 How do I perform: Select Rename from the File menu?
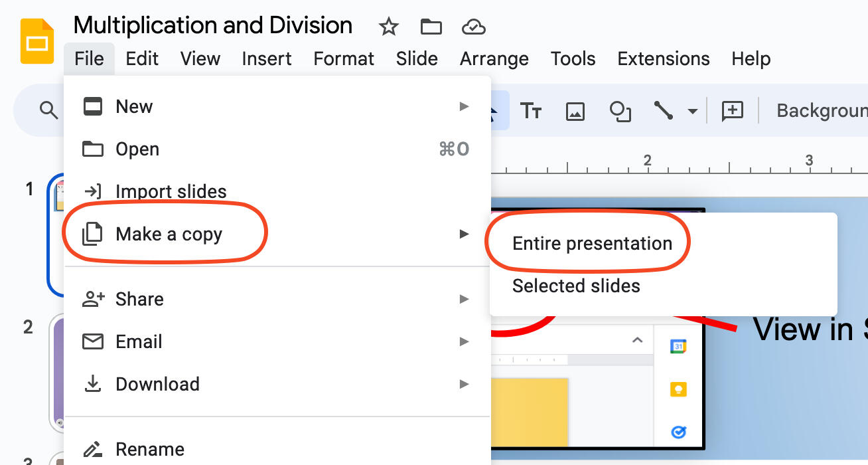click(x=150, y=449)
